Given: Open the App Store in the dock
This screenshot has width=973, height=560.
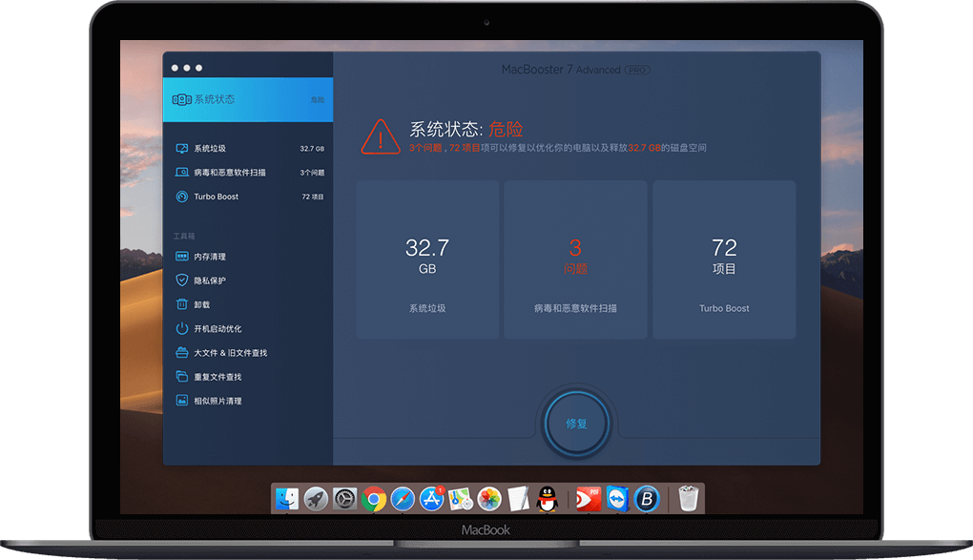Looking at the screenshot, I should tap(431, 499).
